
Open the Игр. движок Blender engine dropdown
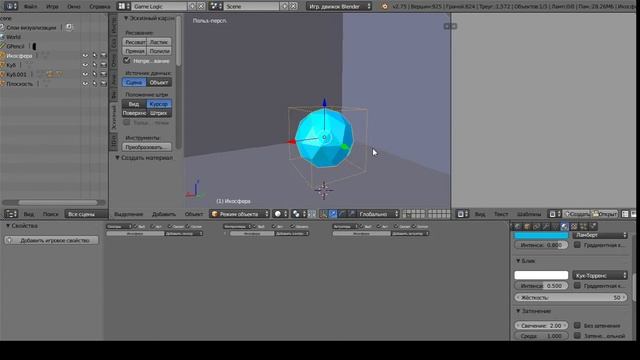(339, 6)
